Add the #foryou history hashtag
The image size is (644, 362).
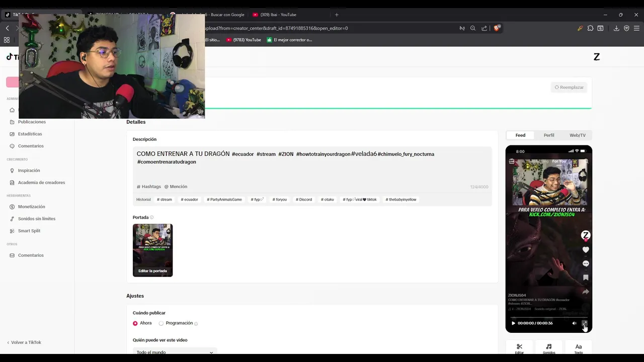tap(280, 200)
